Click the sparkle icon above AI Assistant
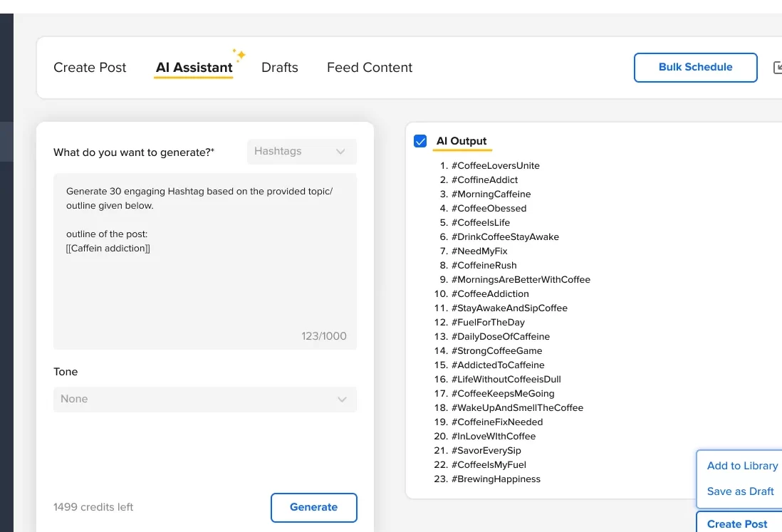The image size is (782, 532). (x=239, y=54)
